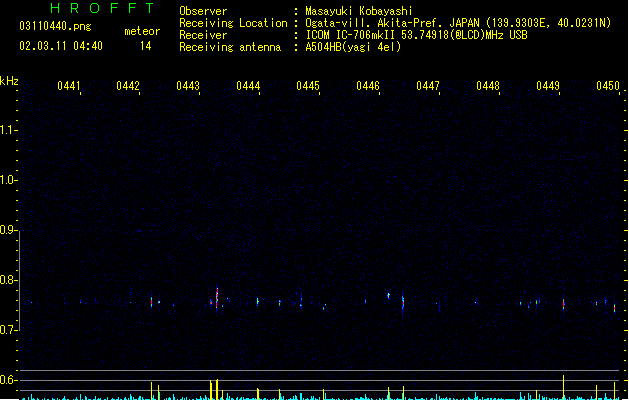Click the 0450 time marker
Image resolution: width=629 pixels, height=400 pixels.
(608, 86)
